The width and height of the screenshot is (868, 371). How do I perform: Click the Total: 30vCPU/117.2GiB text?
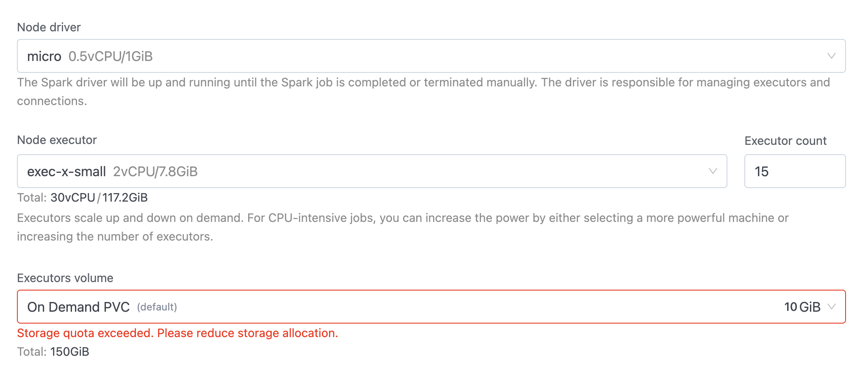[x=82, y=197]
